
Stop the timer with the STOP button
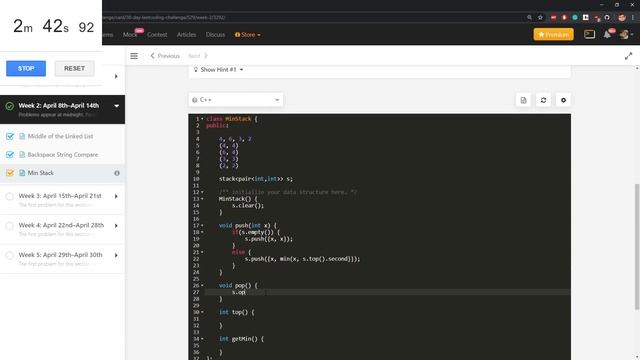pos(26,69)
